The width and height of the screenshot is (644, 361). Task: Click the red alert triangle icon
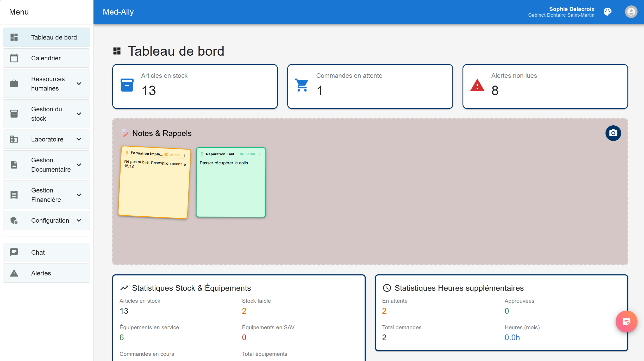click(477, 85)
